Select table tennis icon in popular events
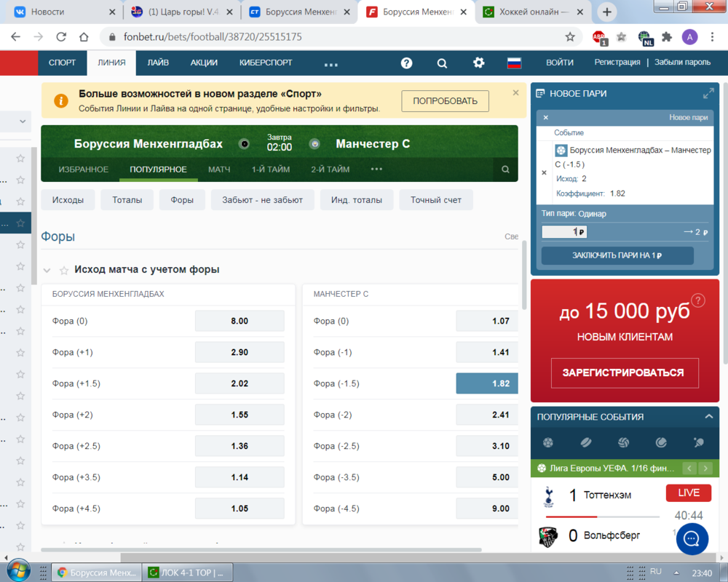 pos(698,443)
